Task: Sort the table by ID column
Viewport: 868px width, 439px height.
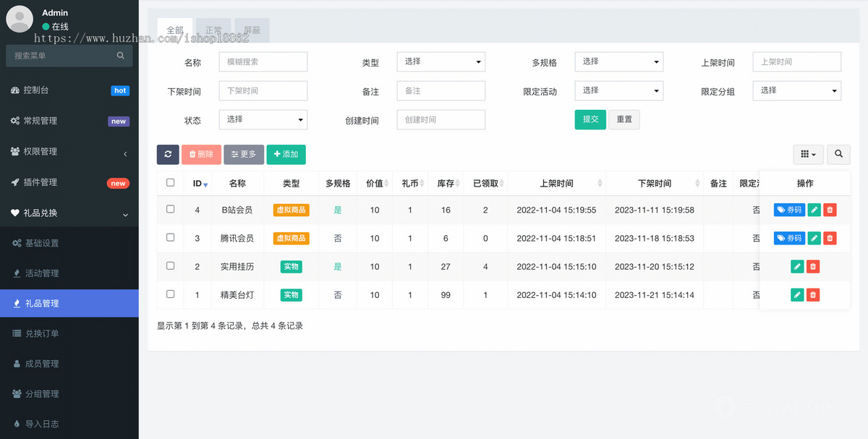Action: pos(197,183)
